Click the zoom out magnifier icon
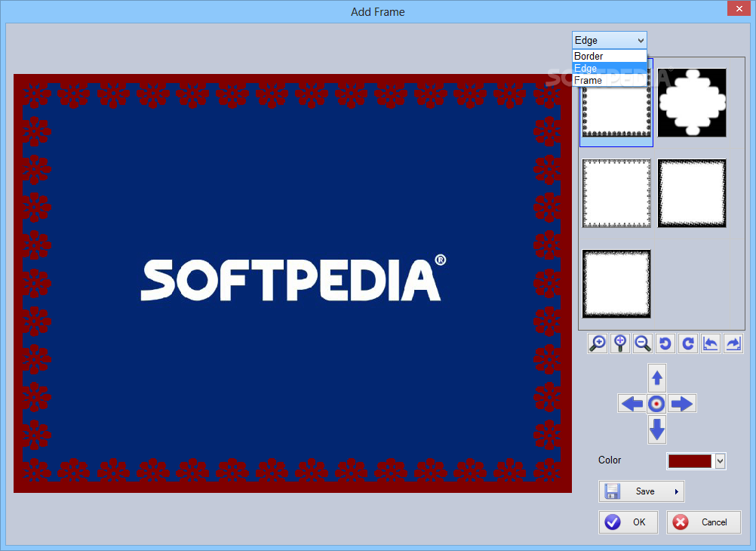756x551 pixels. 643,343
